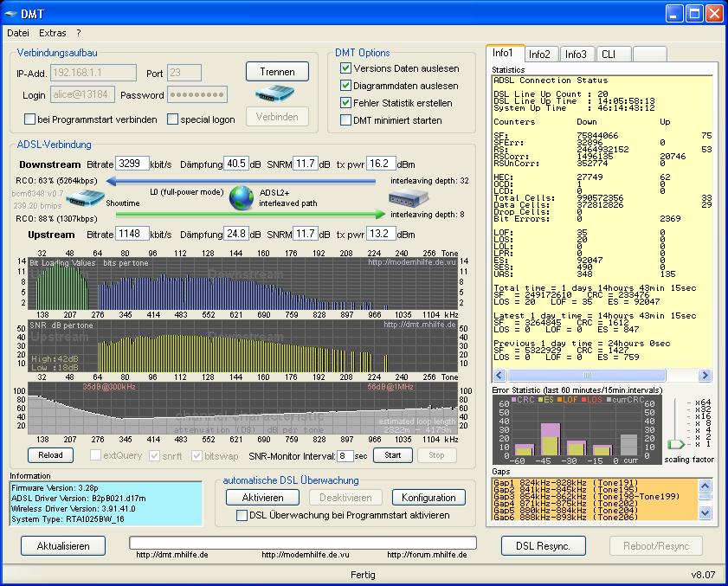
Task: Uncheck 'Versions Daten auslesen' option
Action: click(346, 68)
